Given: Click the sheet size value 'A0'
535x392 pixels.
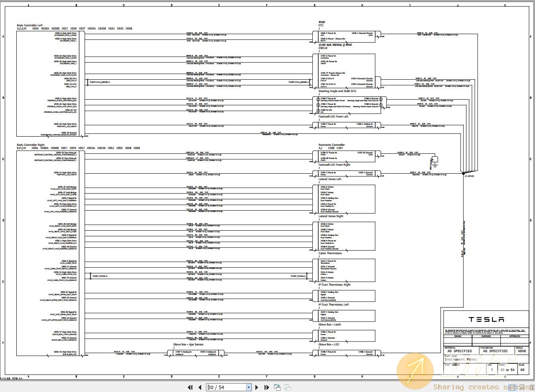Looking at the screenshot, I should [522, 370].
